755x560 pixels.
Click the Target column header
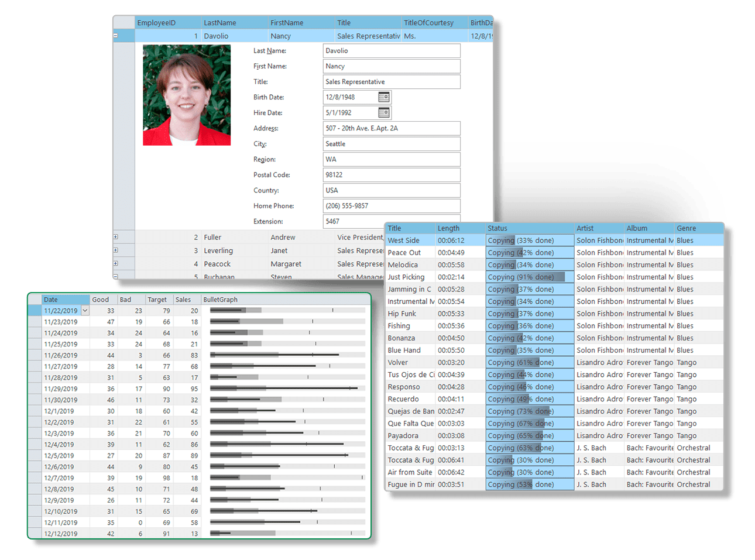pyautogui.click(x=157, y=299)
